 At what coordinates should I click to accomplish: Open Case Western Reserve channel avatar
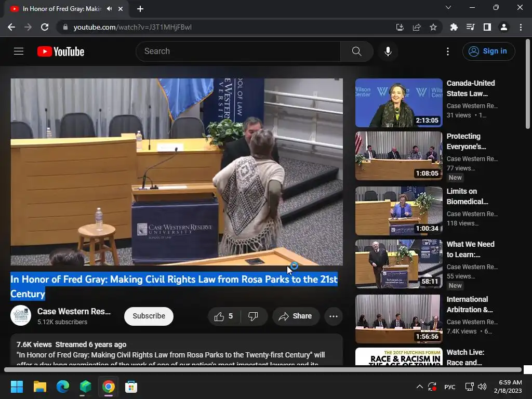tap(21, 315)
